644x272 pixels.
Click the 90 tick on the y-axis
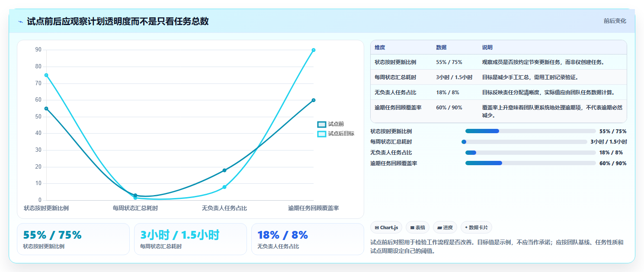pos(38,50)
